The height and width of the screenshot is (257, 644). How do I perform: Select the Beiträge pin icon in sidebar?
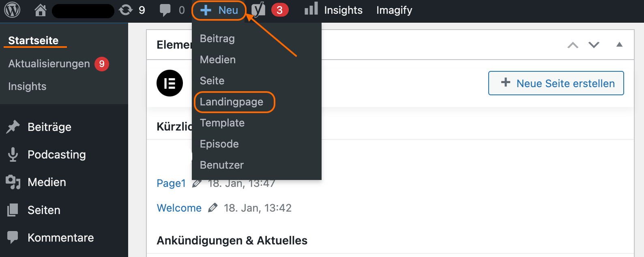click(x=13, y=127)
